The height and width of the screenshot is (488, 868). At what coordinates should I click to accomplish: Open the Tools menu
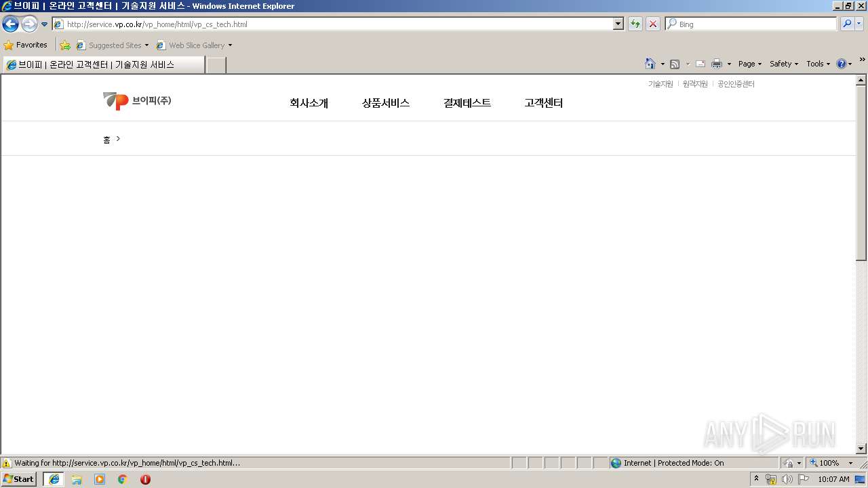pos(818,64)
